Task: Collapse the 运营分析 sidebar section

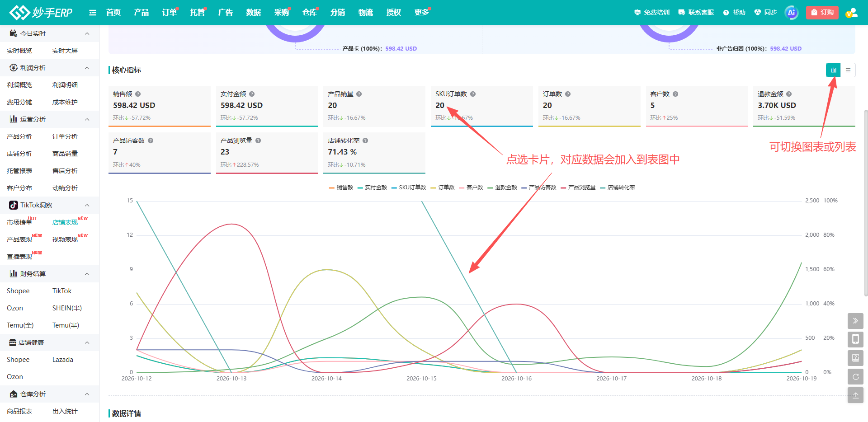Action: (x=87, y=119)
